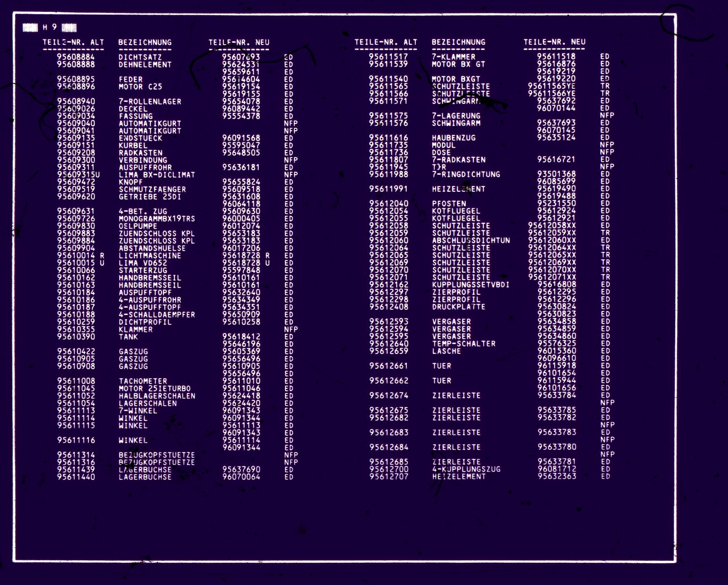Image resolution: width=728 pixels, height=585 pixels.
Task: Click the DRUCKPLATTE description
Action: pos(459,307)
